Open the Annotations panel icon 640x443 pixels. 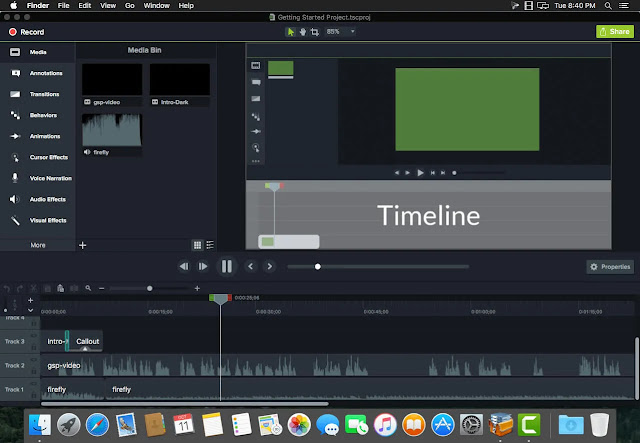pyautogui.click(x=16, y=73)
